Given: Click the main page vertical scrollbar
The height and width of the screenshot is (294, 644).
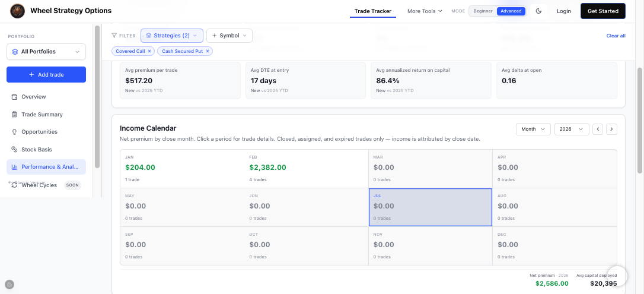Looking at the screenshot, I should point(640,121).
